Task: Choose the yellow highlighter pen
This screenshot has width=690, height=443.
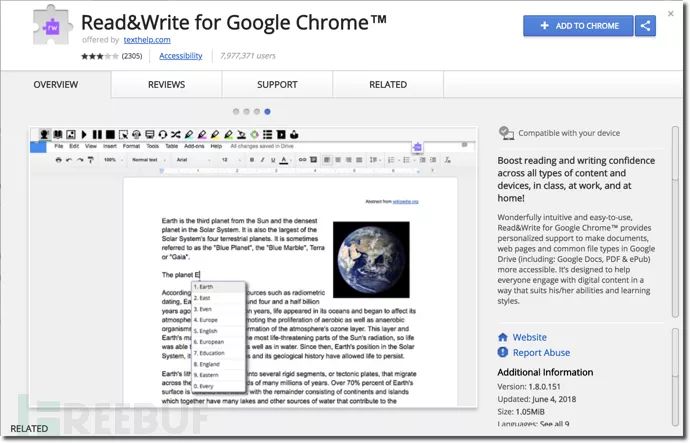Action: click(x=215, y=134)
